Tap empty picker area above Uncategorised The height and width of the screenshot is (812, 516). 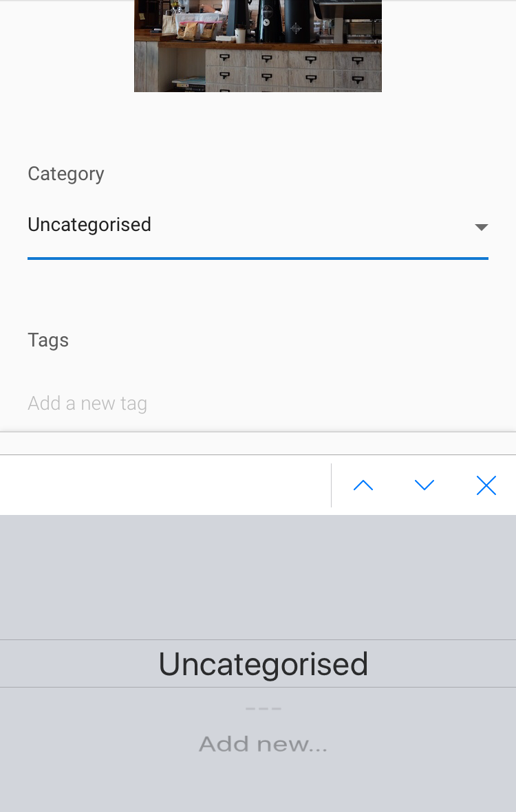258,578
